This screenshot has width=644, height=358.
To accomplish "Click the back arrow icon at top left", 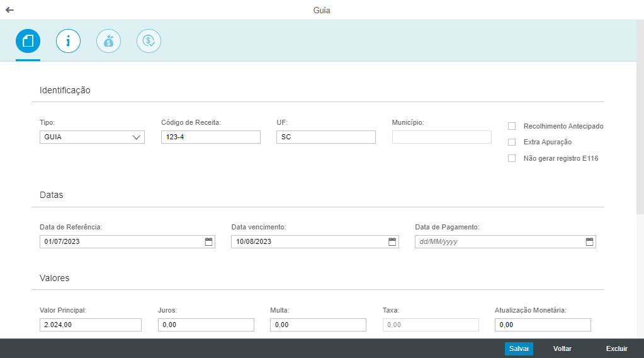I will click(x=9, y=10).
